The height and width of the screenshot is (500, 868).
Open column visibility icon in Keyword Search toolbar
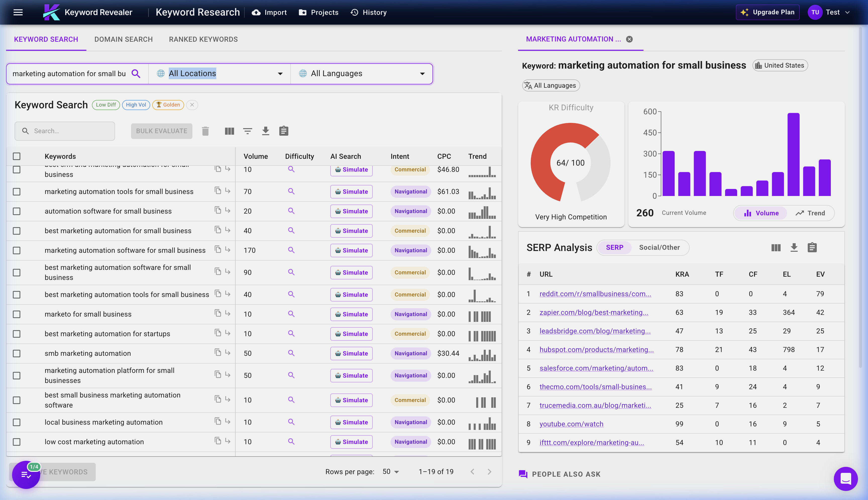(x=229, y=131)
